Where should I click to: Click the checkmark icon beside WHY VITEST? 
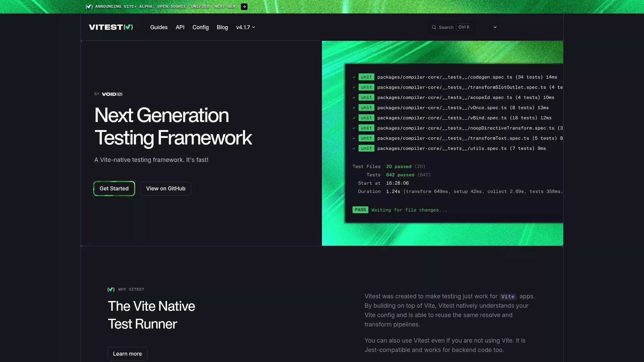tap(111, 289)
